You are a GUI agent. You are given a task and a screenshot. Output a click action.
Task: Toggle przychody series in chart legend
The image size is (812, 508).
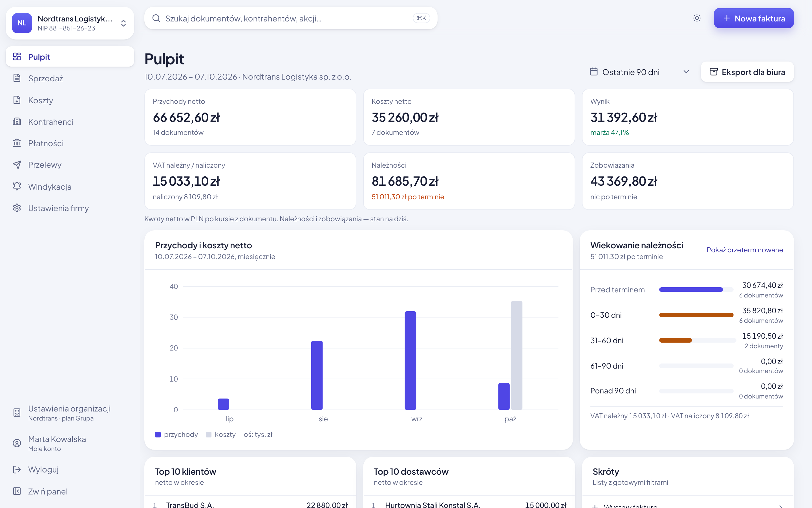176,434
